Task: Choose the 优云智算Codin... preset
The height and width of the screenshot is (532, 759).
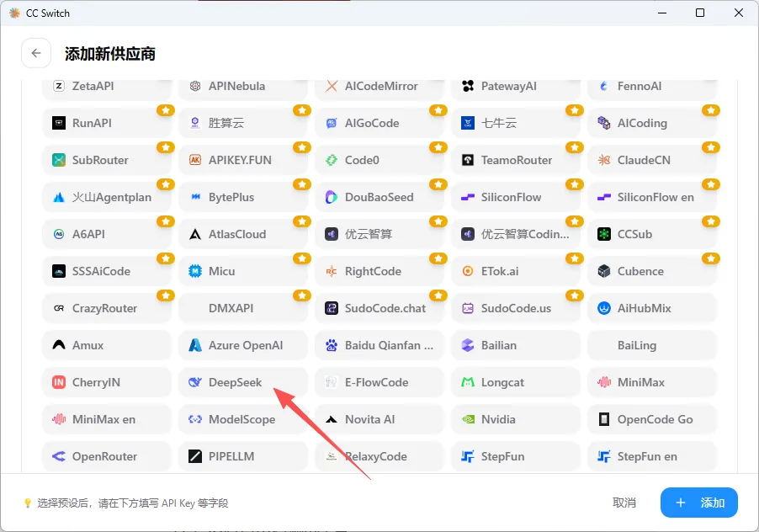Action: tap(516, 234)
